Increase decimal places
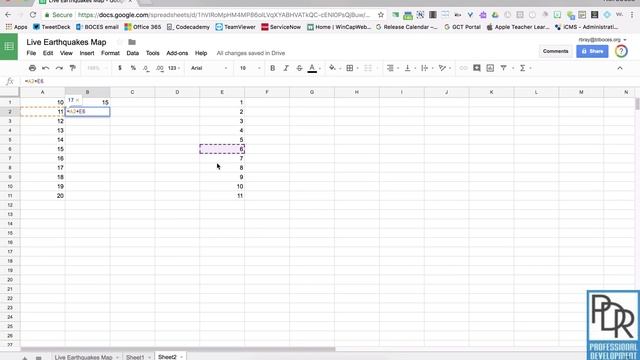 click(160, 68)
